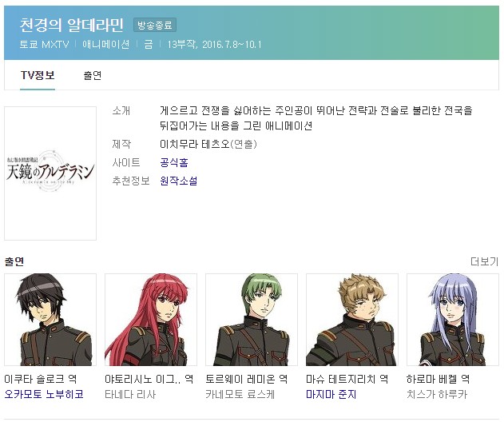Viewport: 504px width, 426px height.
Task: Click voice actor name 타네다 리사
Action: (x=130, y=394)
